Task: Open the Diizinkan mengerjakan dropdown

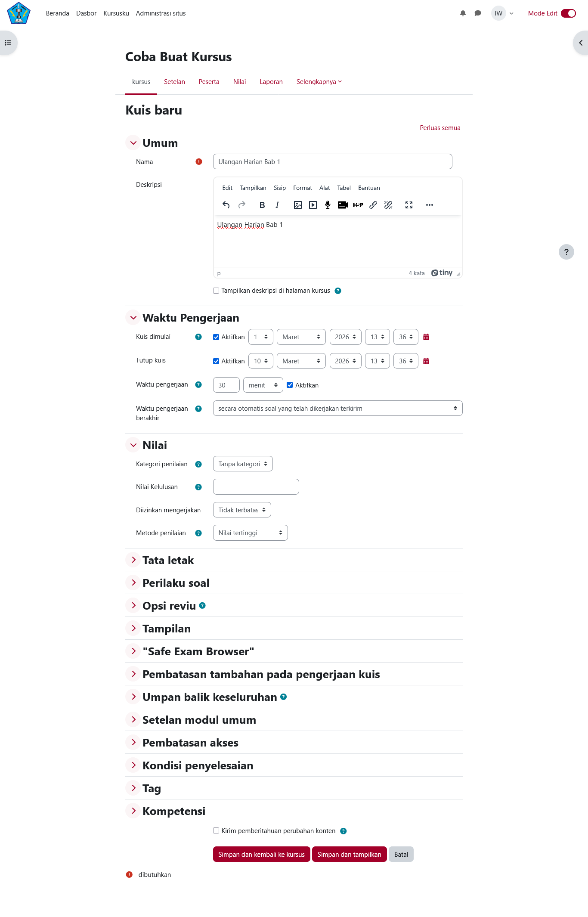Action: click(x=242, y=510)
